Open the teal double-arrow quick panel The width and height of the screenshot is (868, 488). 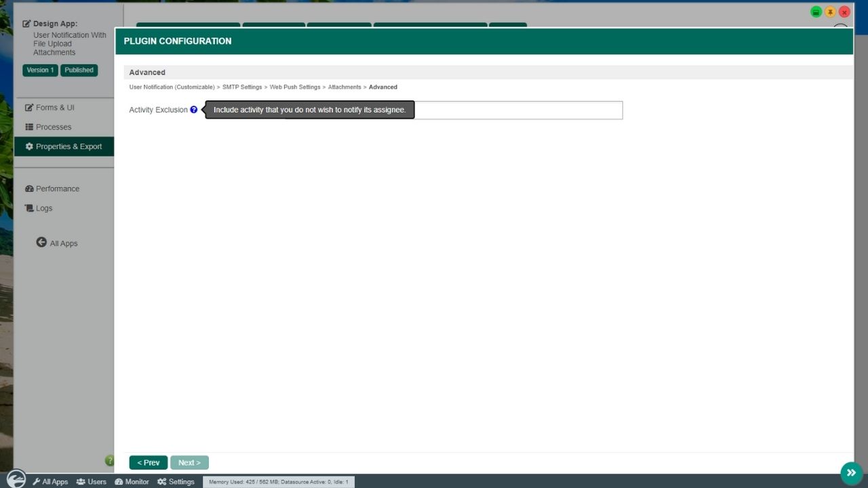(851, 472)
